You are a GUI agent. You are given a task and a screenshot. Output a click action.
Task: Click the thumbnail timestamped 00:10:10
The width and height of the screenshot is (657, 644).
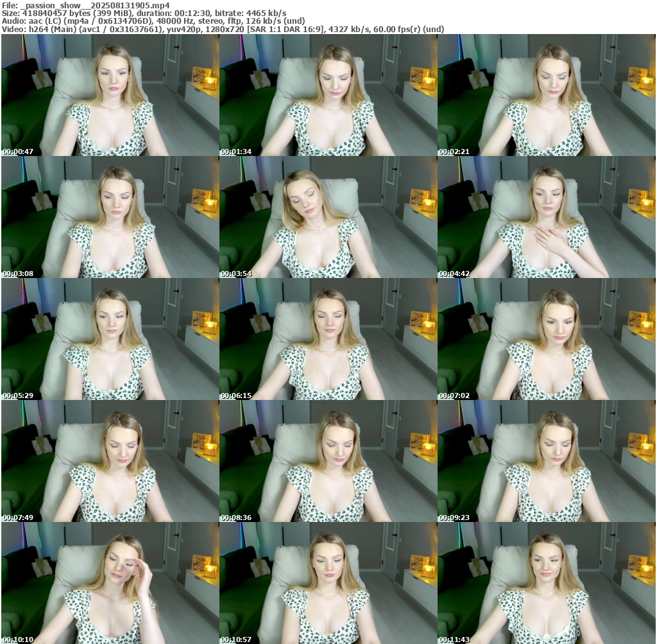pyautogui.click(x=110, y=583)
